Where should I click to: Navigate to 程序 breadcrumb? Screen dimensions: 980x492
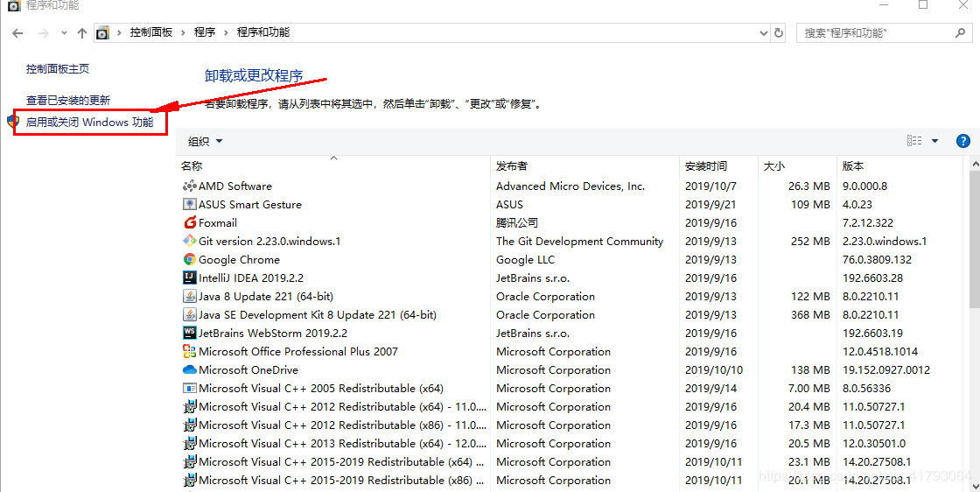pos(205,32)
